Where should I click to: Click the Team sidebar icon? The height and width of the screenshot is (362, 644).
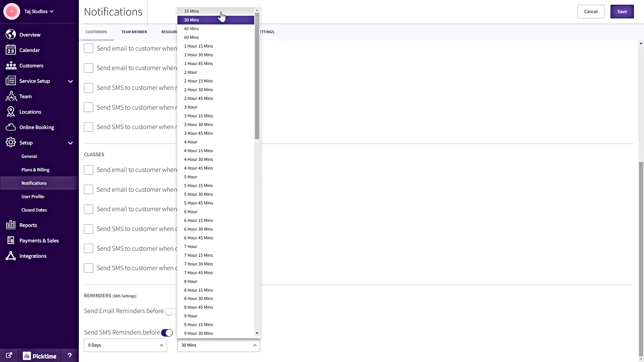pos(11,97)
